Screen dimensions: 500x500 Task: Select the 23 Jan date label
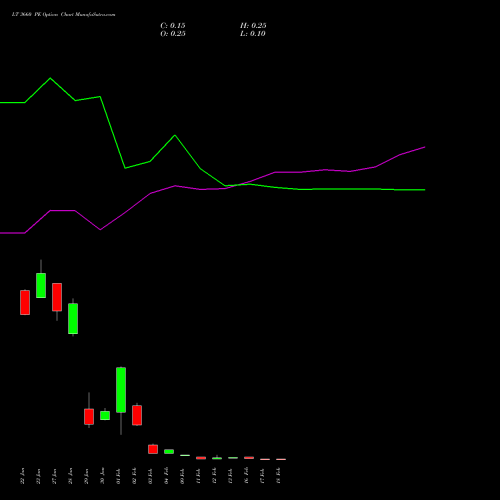38,476
